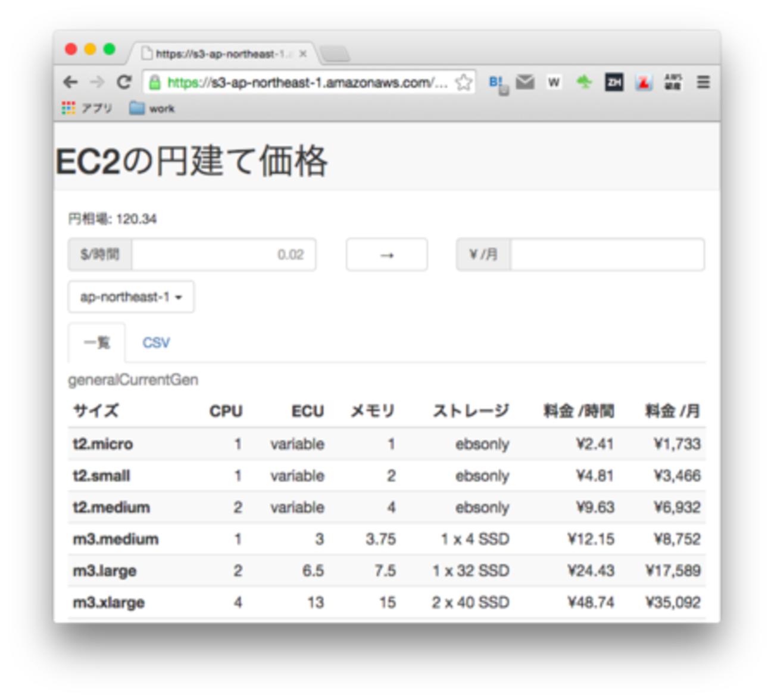Click the generalCurrentGen label
The height and width of the screenshot is (700, 774).
133,380
